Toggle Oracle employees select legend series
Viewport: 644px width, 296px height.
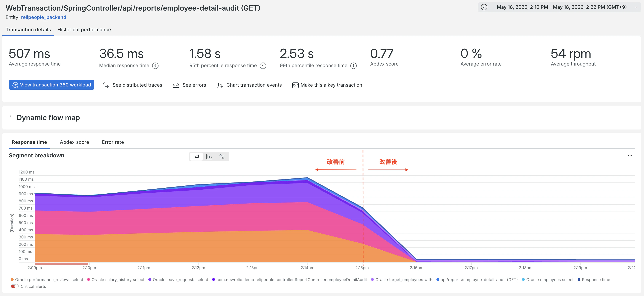[x=547, y=279]
